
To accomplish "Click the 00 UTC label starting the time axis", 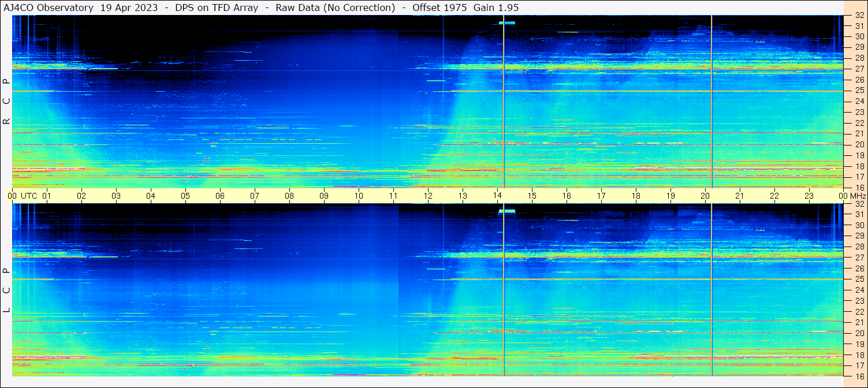I will (23, 196).
